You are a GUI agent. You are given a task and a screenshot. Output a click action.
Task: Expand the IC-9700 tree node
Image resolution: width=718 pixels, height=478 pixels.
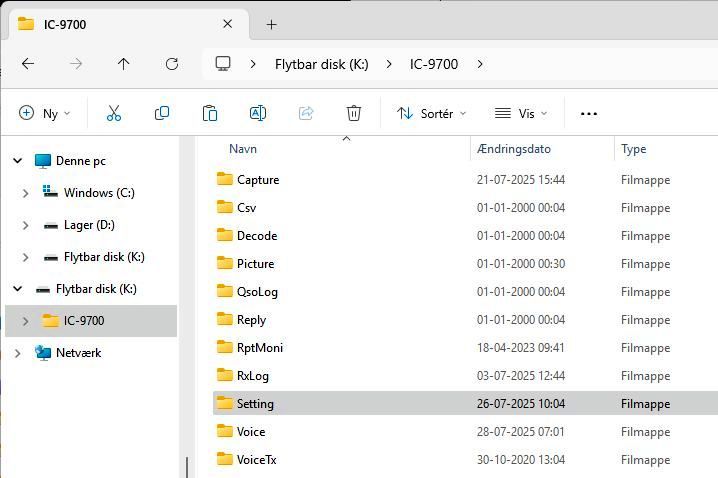[x=26, y=321]
